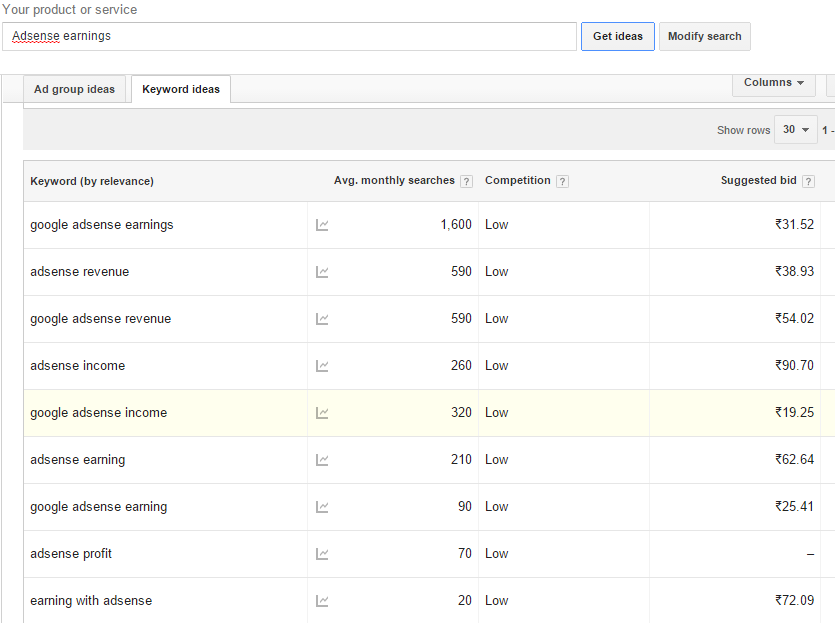Click the 320 monthly searches value

461,412
